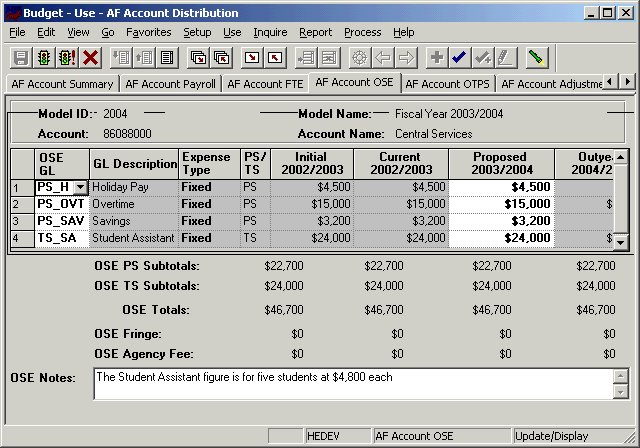Switch to AF Account Payroll tab
The width and height of the screenshot is (640, 448).
[170, 84]
